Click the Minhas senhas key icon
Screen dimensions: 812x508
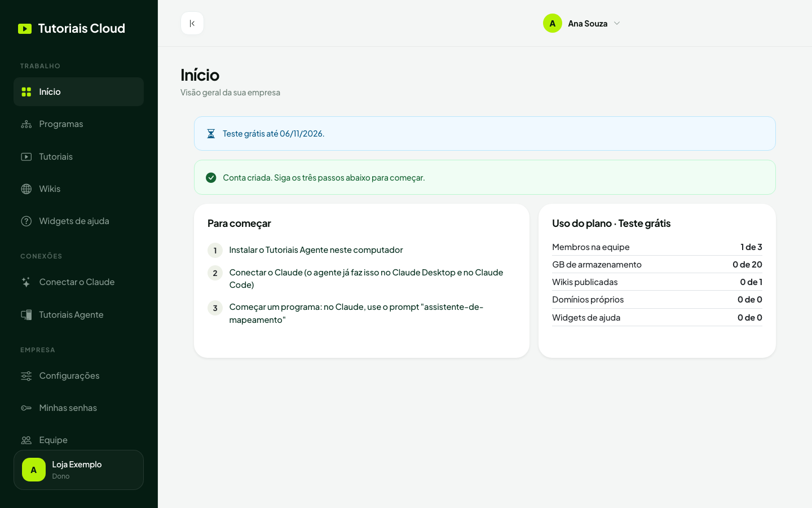click(27, 408)
